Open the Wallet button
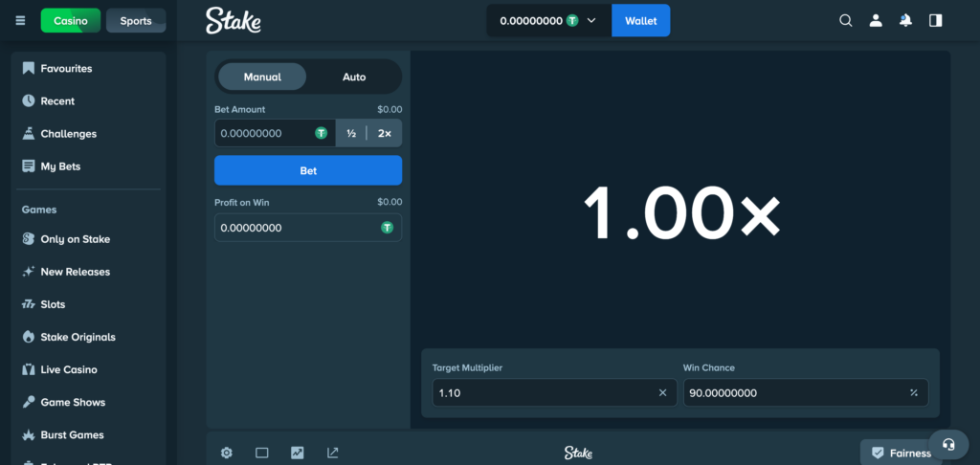 tap(640, 20)
